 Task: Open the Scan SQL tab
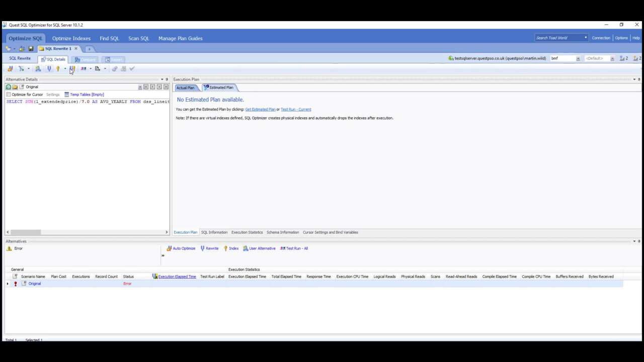tap(138, 38)
